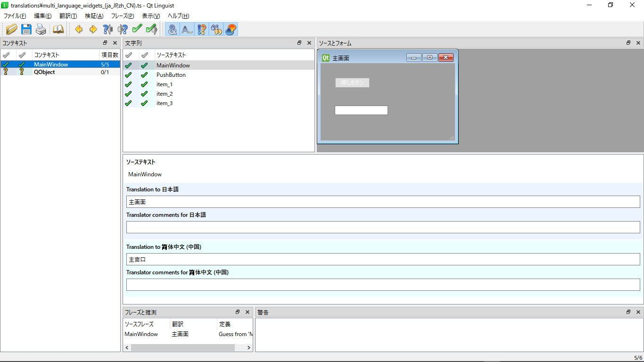Close the フレーズと推測 panel
Viewport: 644px width, 362px height.
248,312
